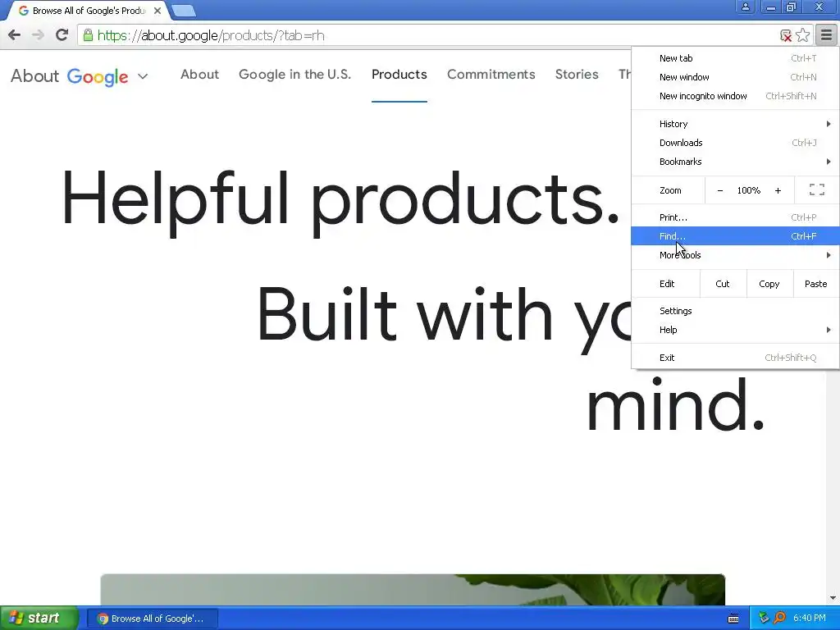The width and height of the screenshot is (840, 630).
Task: Click the plant image at page bottom
Action: point(413,589)
